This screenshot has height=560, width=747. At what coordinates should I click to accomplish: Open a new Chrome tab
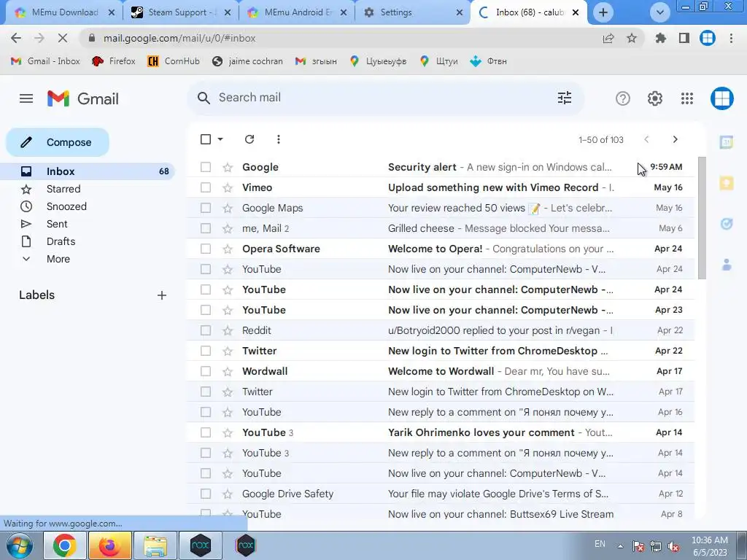point(603,12)
